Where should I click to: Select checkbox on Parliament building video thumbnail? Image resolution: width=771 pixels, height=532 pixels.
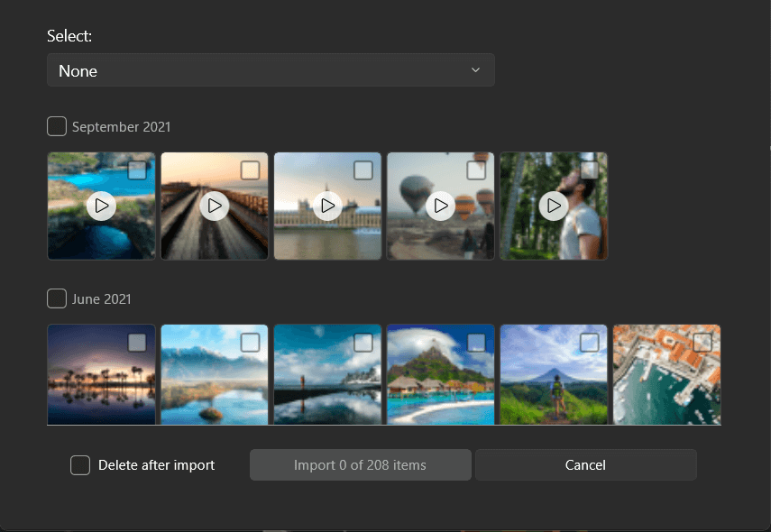[x=363, y=170]
